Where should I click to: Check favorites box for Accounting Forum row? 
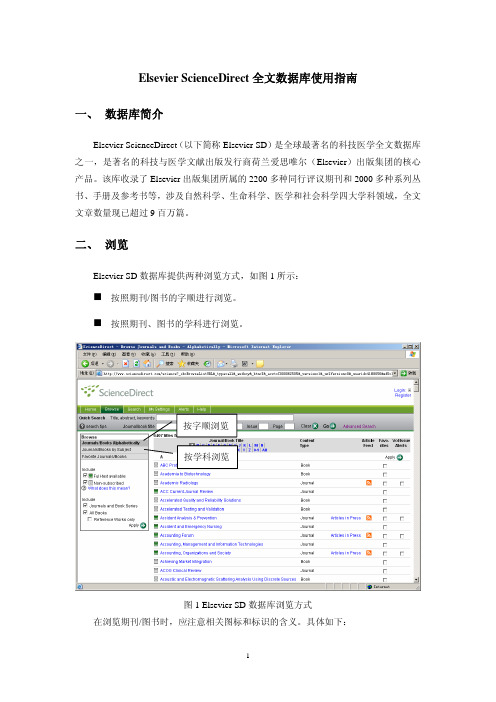tap(385, 536)
